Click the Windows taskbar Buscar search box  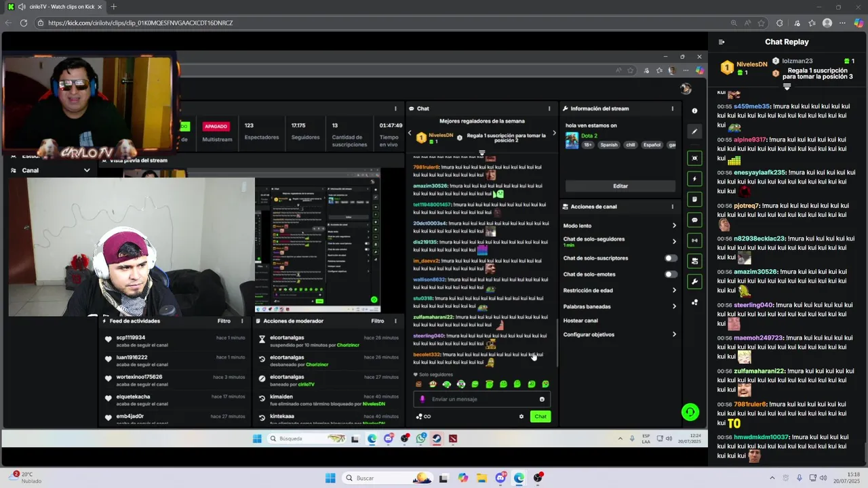point(387,478)
